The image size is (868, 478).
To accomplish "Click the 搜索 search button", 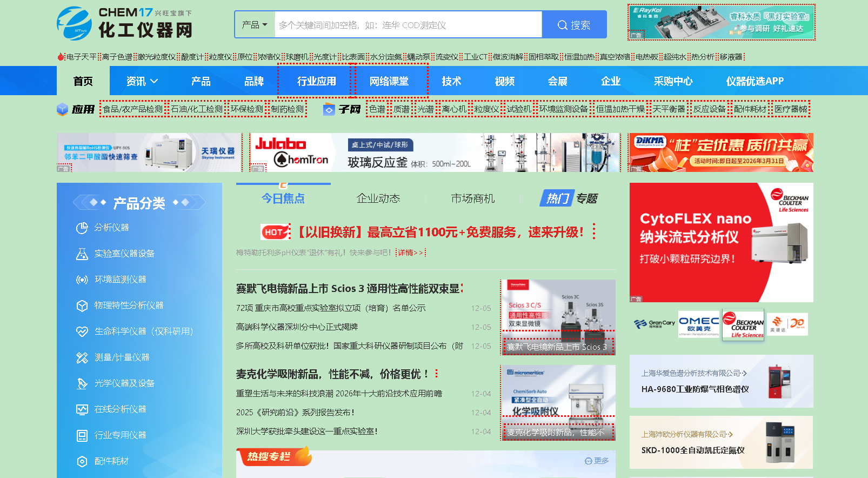I will coord(574,25).
